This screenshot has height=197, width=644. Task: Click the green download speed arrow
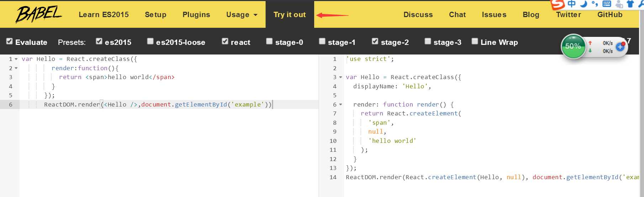tap(590, 51)
